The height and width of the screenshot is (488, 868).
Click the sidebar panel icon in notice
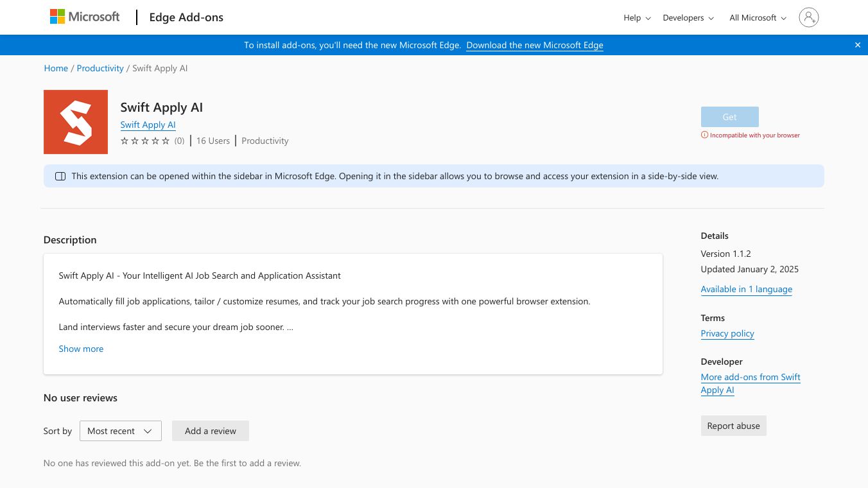(60, 176)
